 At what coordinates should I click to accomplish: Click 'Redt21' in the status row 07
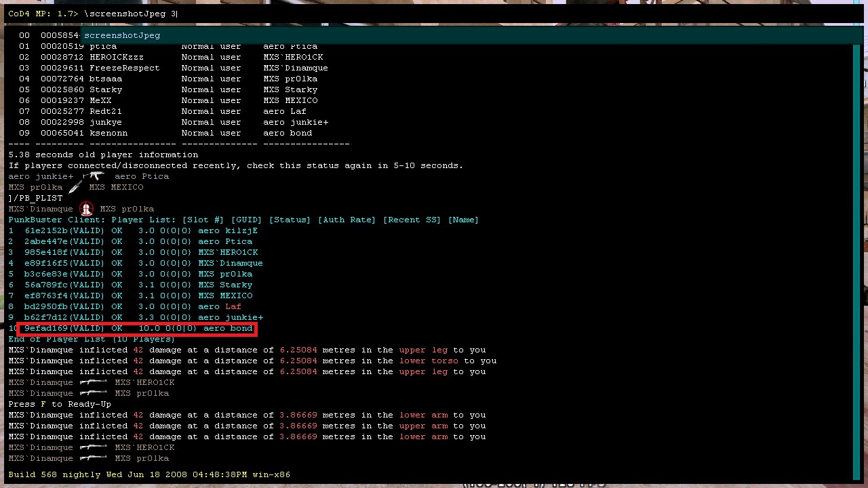click(106, 111)
